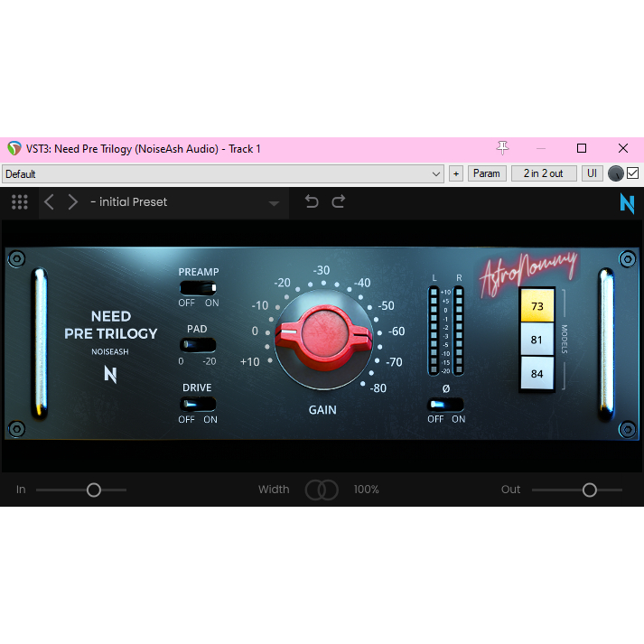Redo the last parameter change

point(339,201)
